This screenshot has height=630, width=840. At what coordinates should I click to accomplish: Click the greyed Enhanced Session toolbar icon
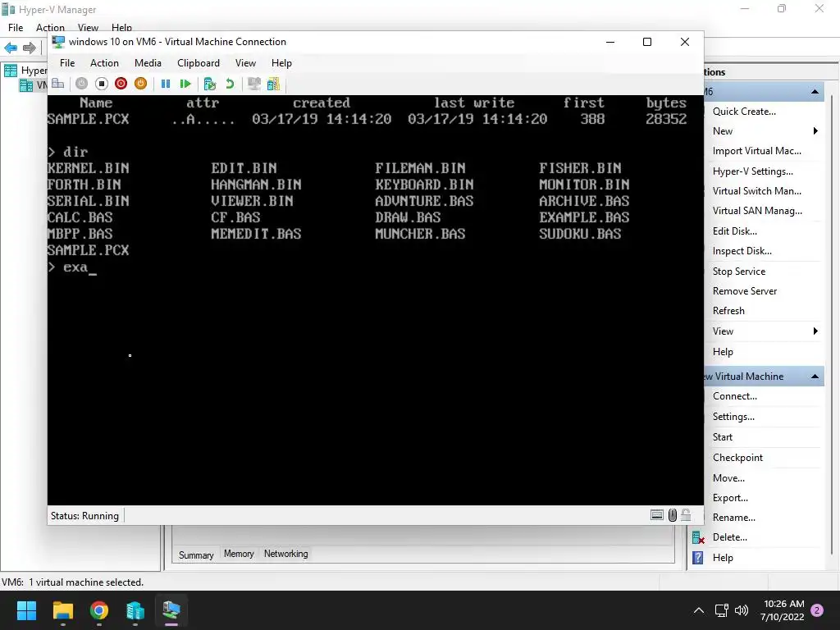254,84
